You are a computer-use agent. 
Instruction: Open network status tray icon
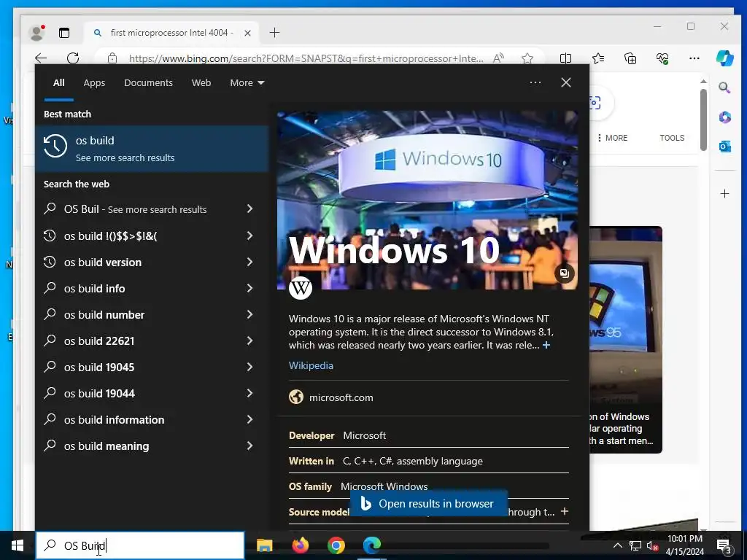[635, 545]
